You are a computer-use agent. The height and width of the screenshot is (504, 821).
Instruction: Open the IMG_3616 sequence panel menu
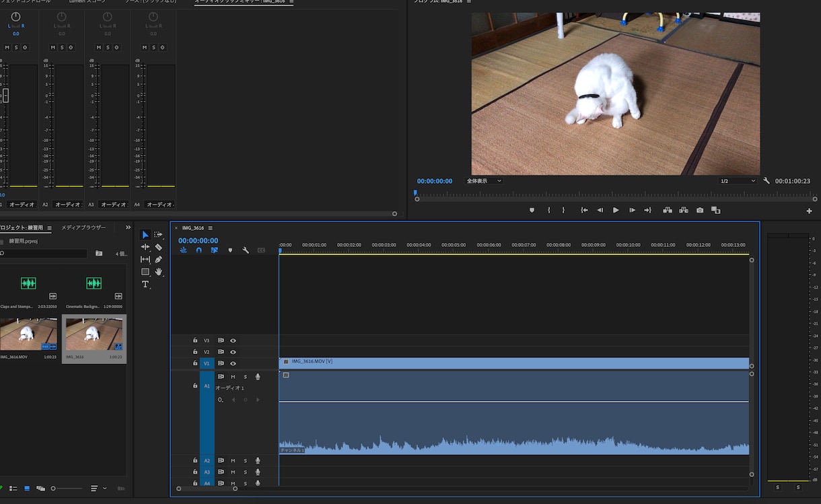point(210,228)
